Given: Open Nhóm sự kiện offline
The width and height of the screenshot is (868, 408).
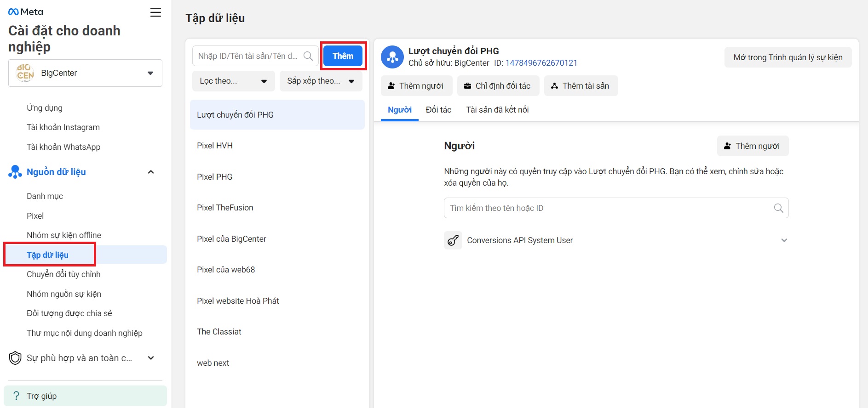Looking at the screenshot, I should [x=64, y=235].
